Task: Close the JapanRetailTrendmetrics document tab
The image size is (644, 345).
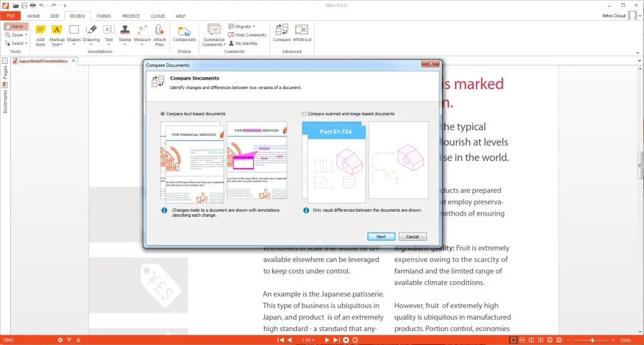Action: [73, 61]
